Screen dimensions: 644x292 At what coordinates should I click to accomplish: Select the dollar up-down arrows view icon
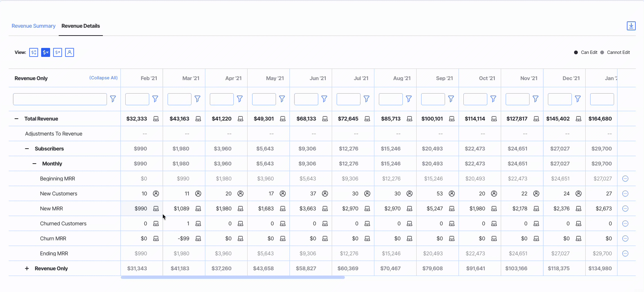(34, 52)
